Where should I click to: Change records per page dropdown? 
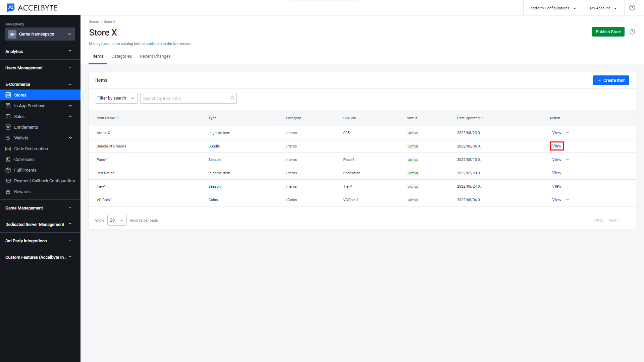(117, 220)
